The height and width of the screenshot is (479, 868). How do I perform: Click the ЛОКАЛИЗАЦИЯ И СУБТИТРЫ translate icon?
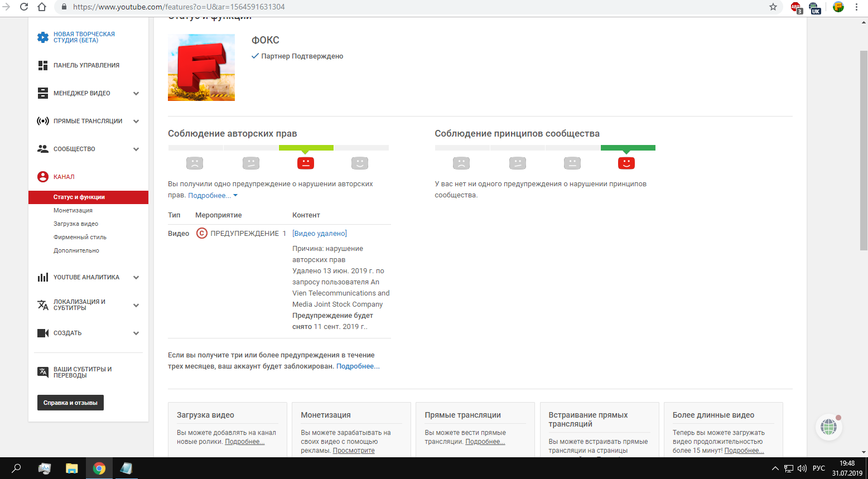pyautogui.click(x=43, y=305)
